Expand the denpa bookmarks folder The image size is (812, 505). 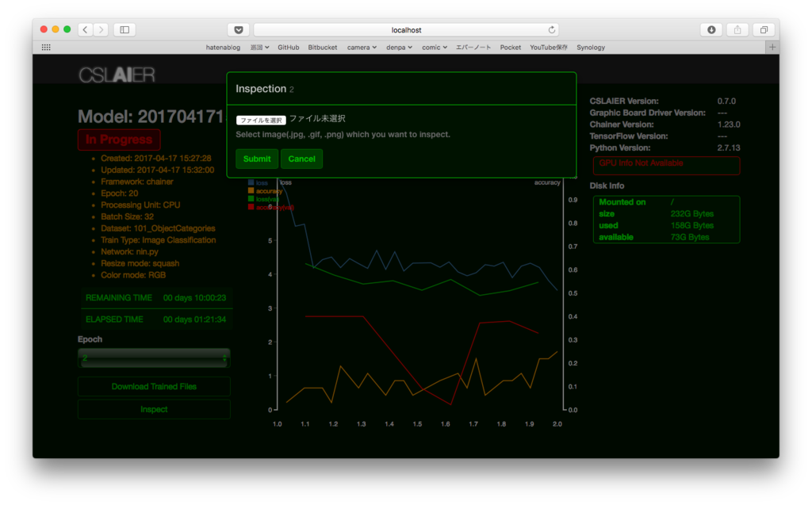click(399, 47)
